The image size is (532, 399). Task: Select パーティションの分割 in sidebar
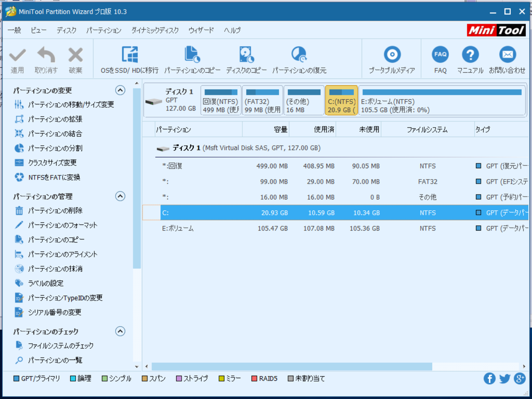(x=48, y=148)
